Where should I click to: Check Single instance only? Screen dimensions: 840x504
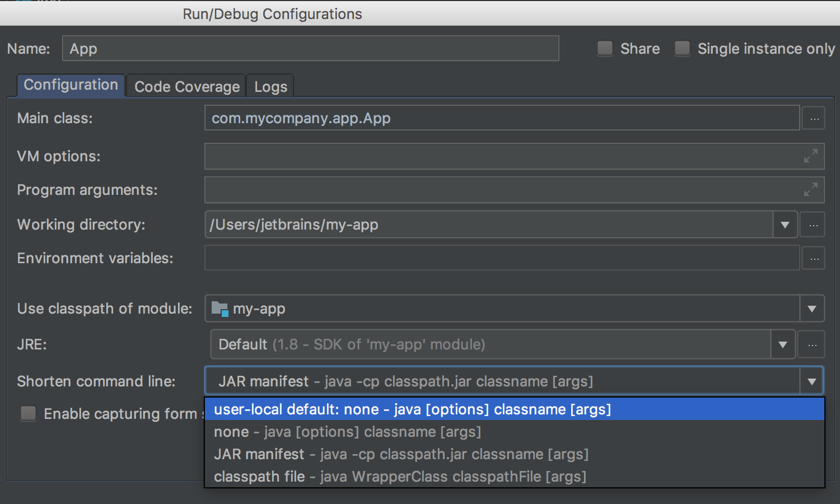tap(682, 49)
